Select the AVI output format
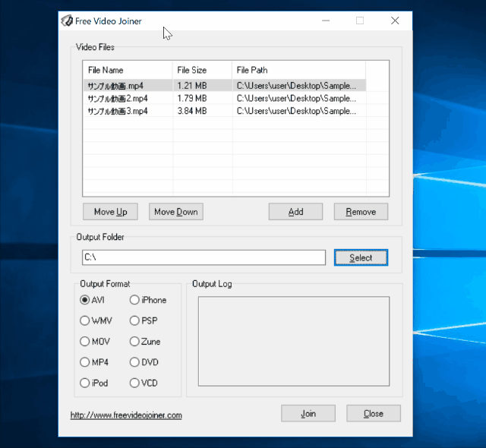Screen dimensions: 486x448 [x=92, y=300]
